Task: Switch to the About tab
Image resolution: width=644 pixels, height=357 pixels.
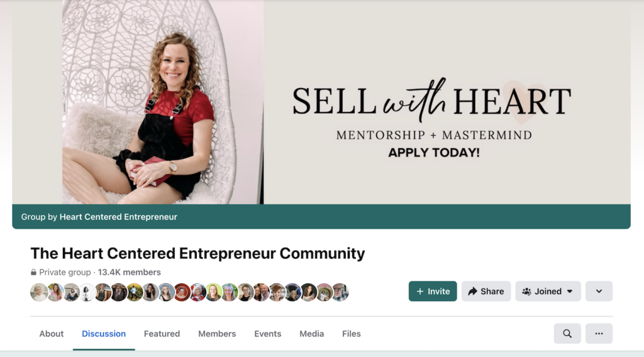Action: click(52, 334)
